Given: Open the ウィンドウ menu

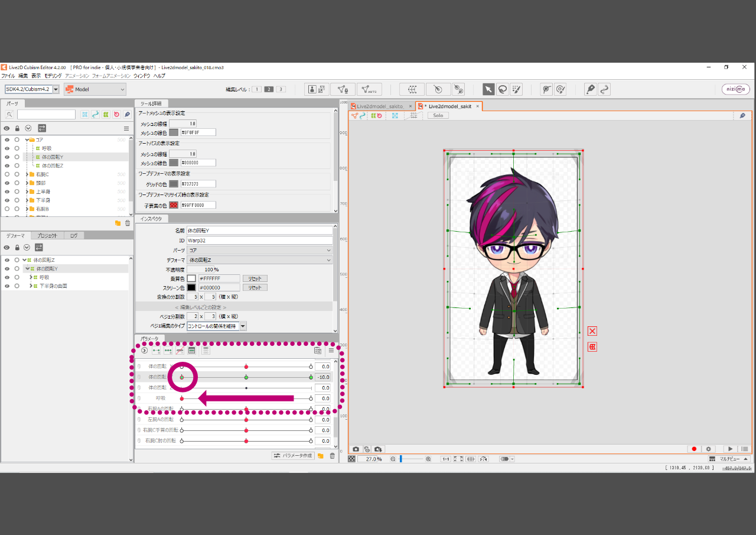Looking at the screenshot, I should [x=142, y=76].
